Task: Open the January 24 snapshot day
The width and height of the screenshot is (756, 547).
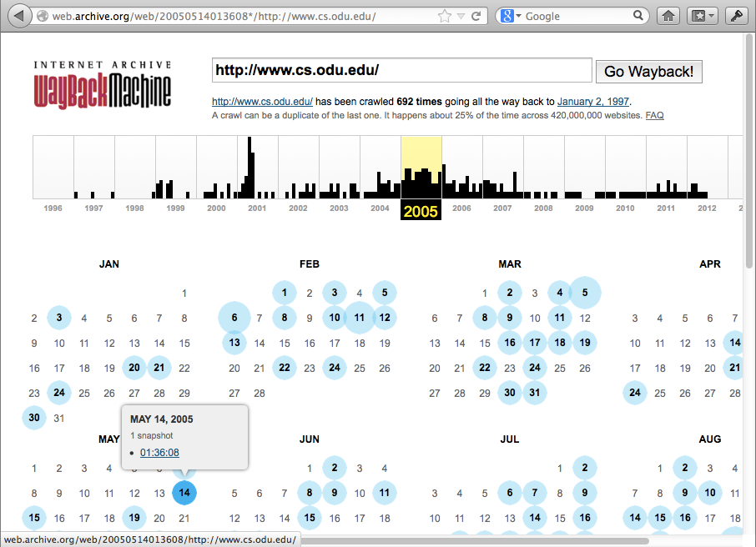Action: [x=58, y=393]
